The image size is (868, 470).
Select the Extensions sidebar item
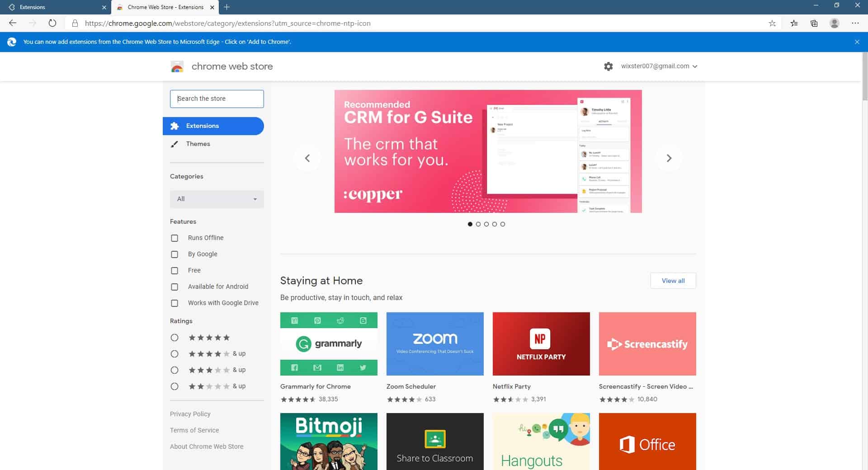point(213,126)
